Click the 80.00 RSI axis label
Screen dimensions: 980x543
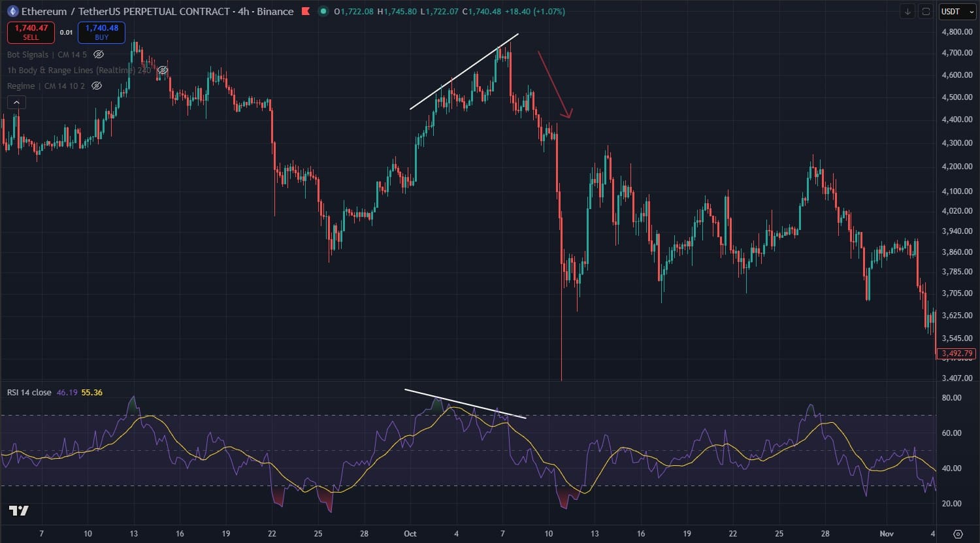click(x=952, y=397)
